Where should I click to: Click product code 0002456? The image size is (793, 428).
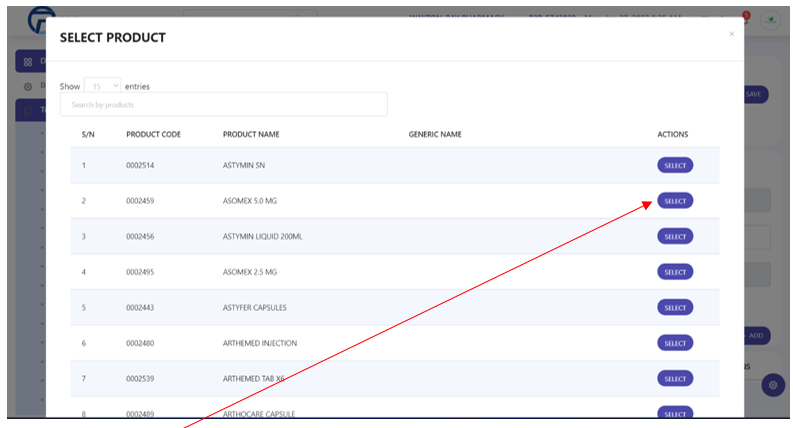140,236
